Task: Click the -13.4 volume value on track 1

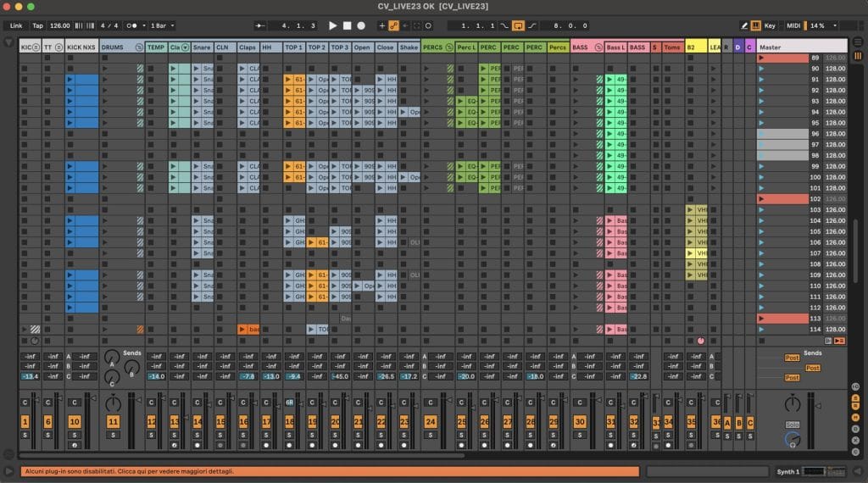Action: [x=30, y=376]
